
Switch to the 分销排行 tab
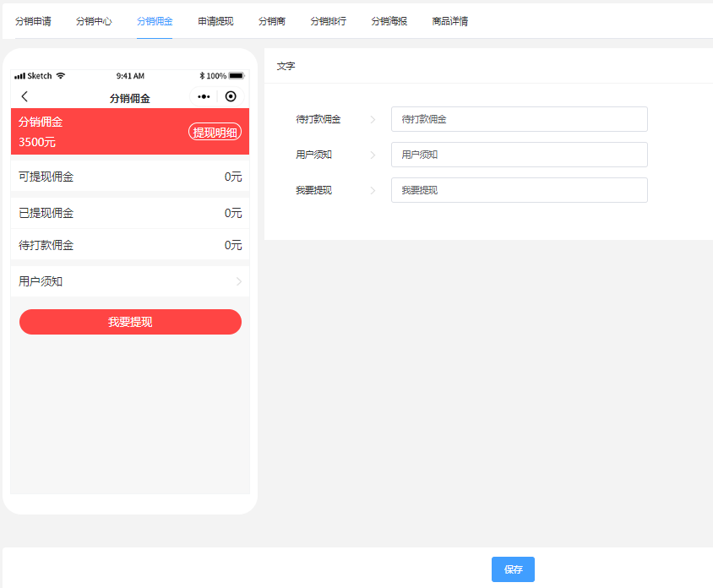[329, 21]
